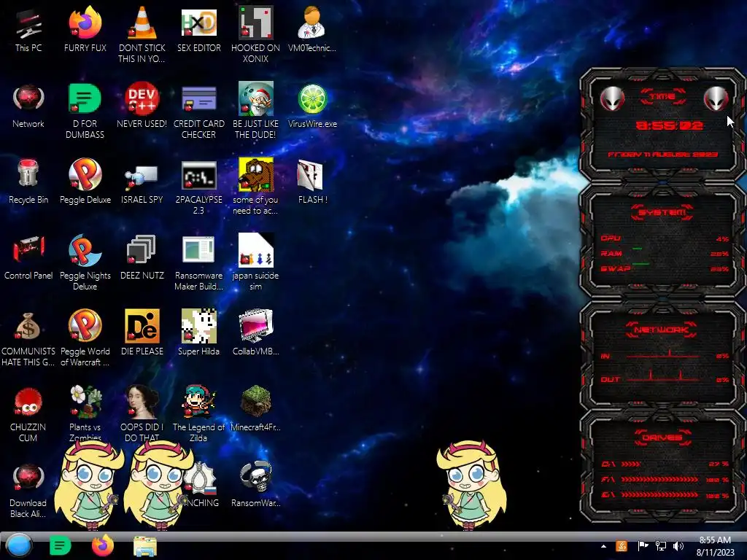Open BE JUST LIKE THE DUDE! shortcut
The height and width of the screenshot is (560, 747).
(x=255, y=111)
